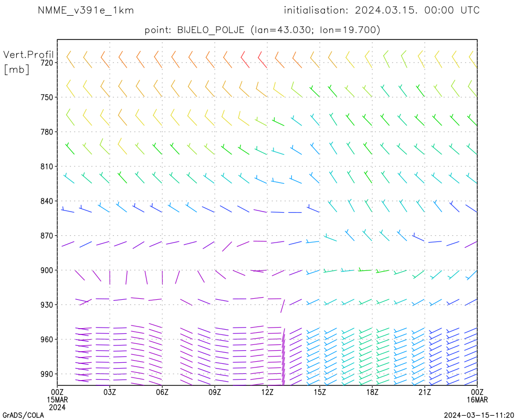The image size is (525, 420).
Task: Click the 840 pressure level label
Action: point(47,201)
